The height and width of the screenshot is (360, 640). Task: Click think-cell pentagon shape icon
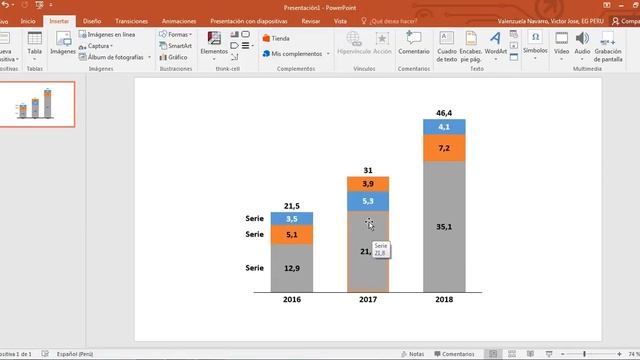coord(234,46)
